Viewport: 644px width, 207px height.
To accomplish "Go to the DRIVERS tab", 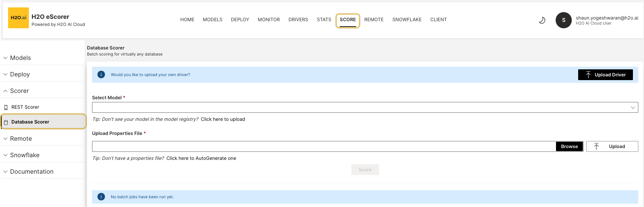I will click(298, 20).
